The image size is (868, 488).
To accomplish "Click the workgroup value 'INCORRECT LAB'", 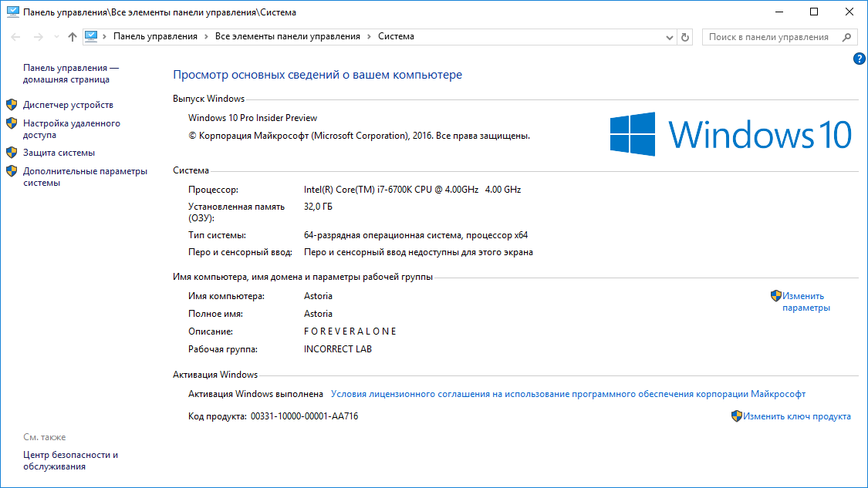I will 338,349.
